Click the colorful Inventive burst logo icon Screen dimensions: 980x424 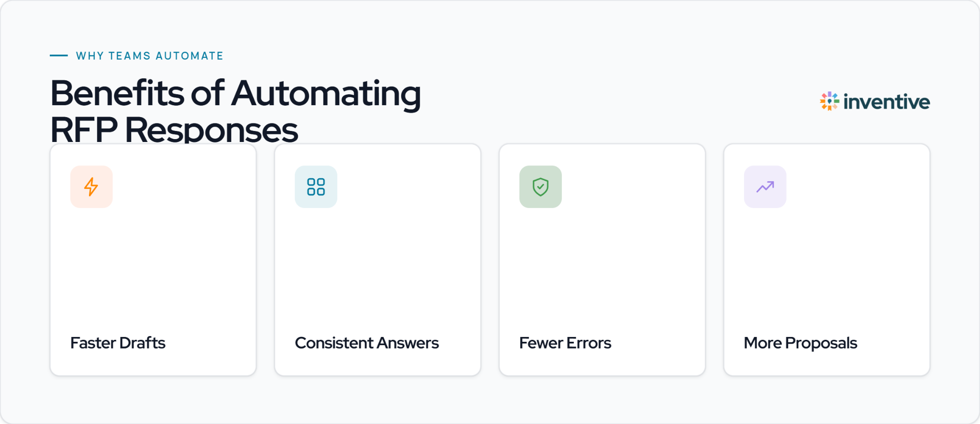pyautogui.click(x=829, y=101)
